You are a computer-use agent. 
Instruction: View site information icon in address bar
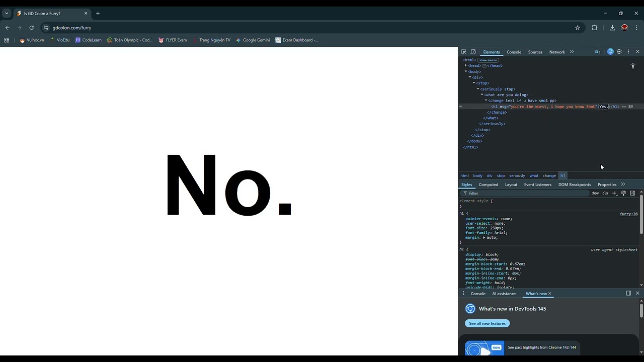coord(46,28)
